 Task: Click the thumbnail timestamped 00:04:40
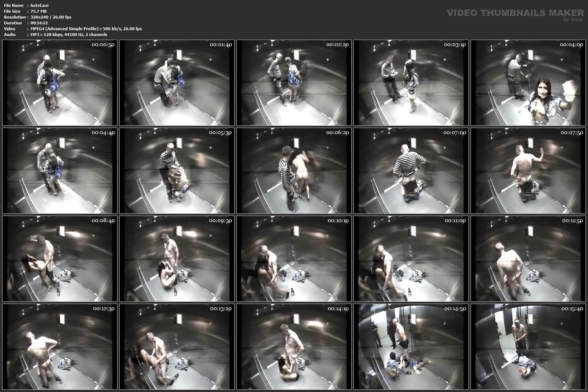coord(60,171)
